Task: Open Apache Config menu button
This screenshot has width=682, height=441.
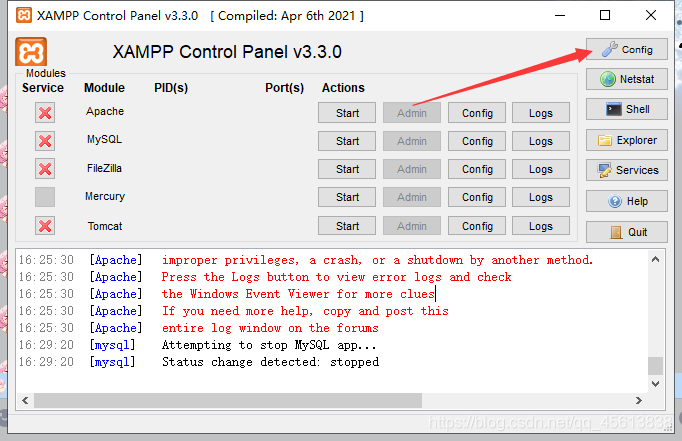Action: pyautogui.click(x=477, y=113)
